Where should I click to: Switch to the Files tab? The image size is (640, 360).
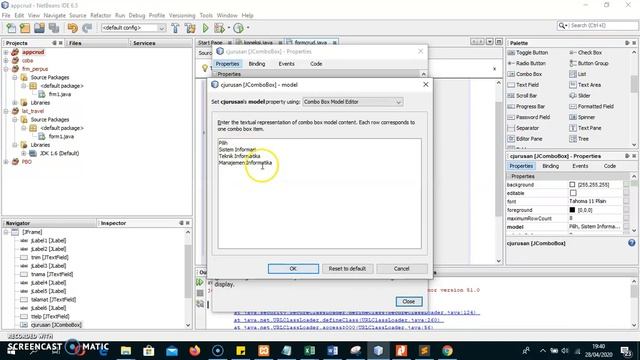click(x=75, y=43)
